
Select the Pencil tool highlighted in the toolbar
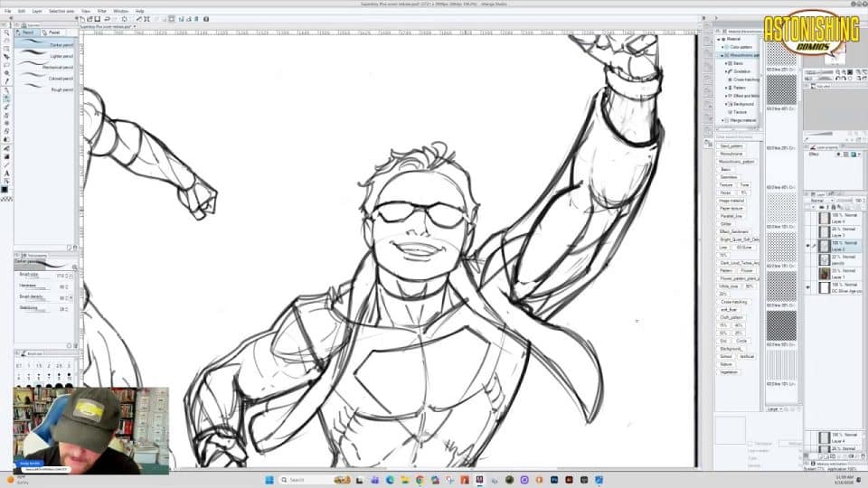click(x=6, y=99)
